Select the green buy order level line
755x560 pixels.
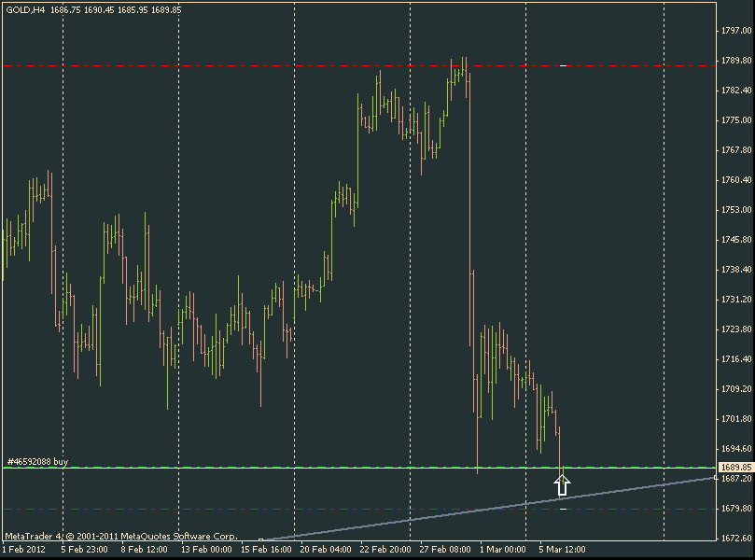[x=359, y=467]
